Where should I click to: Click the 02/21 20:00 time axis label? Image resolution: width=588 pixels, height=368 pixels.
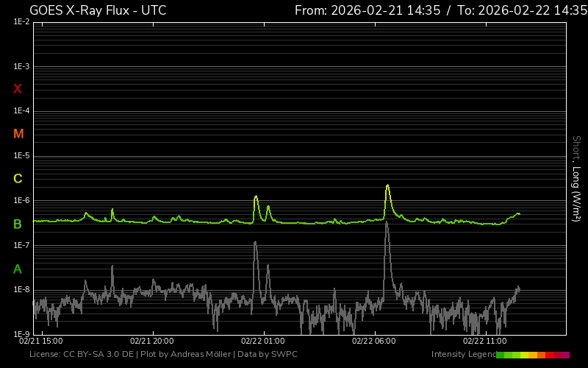[151, 341]
